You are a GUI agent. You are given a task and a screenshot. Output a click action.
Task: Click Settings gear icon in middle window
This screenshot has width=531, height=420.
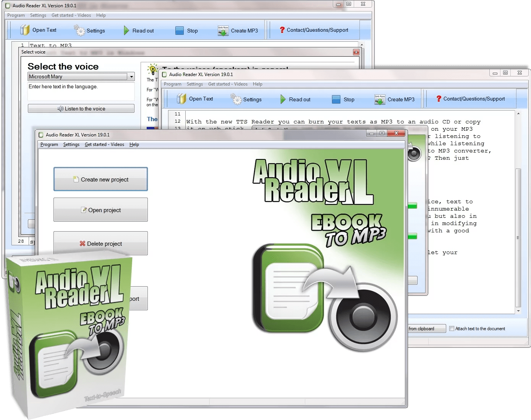[236, 99]
